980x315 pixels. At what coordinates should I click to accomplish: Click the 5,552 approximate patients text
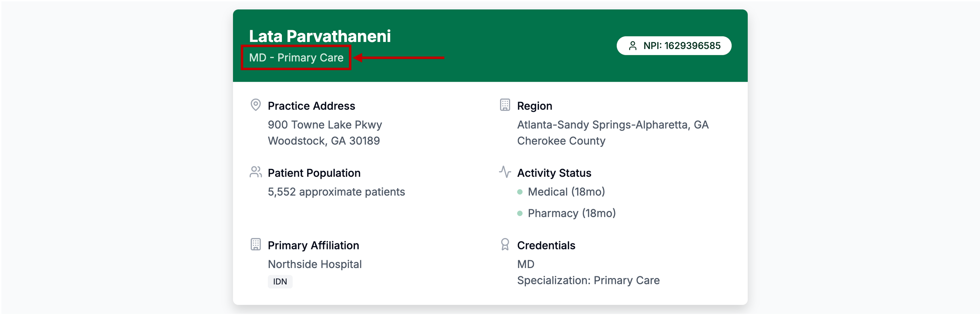click(336, 192)
